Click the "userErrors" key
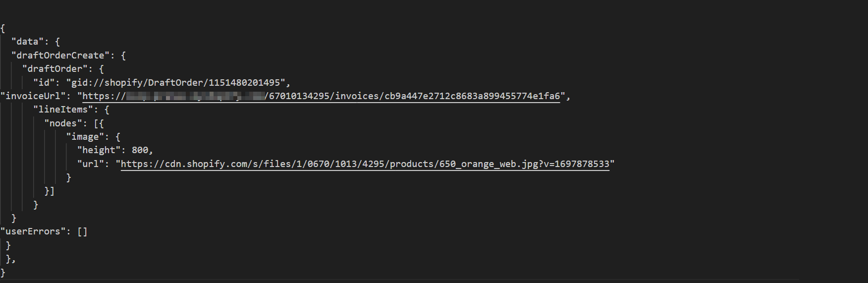The height and width of the screenshot is (283, 868). 33,231
